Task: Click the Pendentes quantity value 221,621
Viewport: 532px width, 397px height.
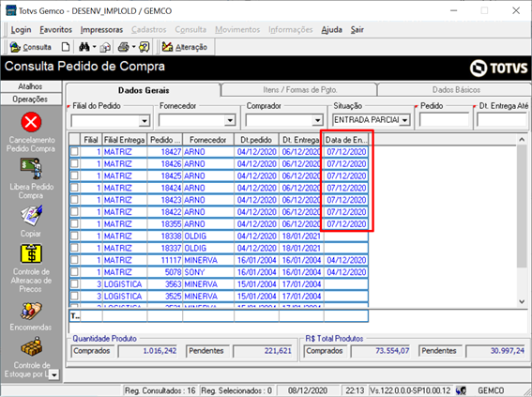Action: click(x=263, y=351)
